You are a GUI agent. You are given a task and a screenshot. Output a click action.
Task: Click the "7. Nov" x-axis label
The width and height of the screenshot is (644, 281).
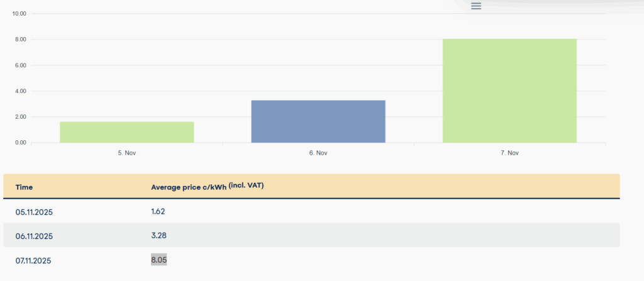pyautogui.click(x=509, y=153)
